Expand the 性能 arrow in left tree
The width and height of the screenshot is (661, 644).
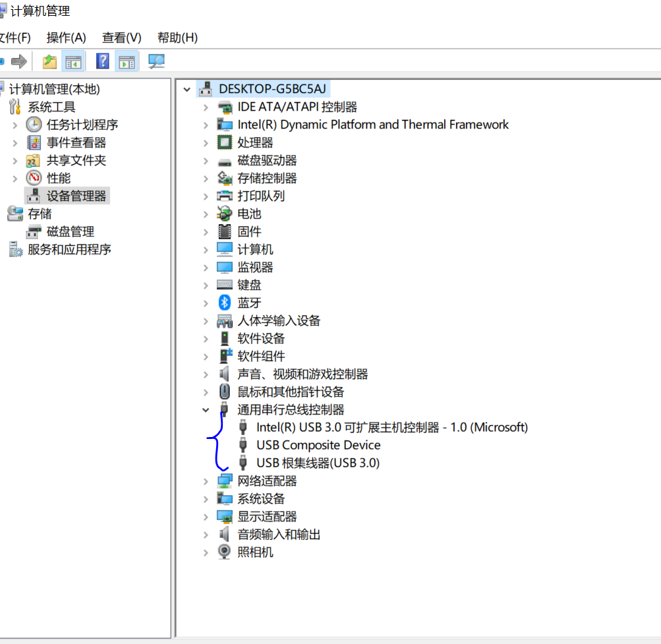coord(15,179)
